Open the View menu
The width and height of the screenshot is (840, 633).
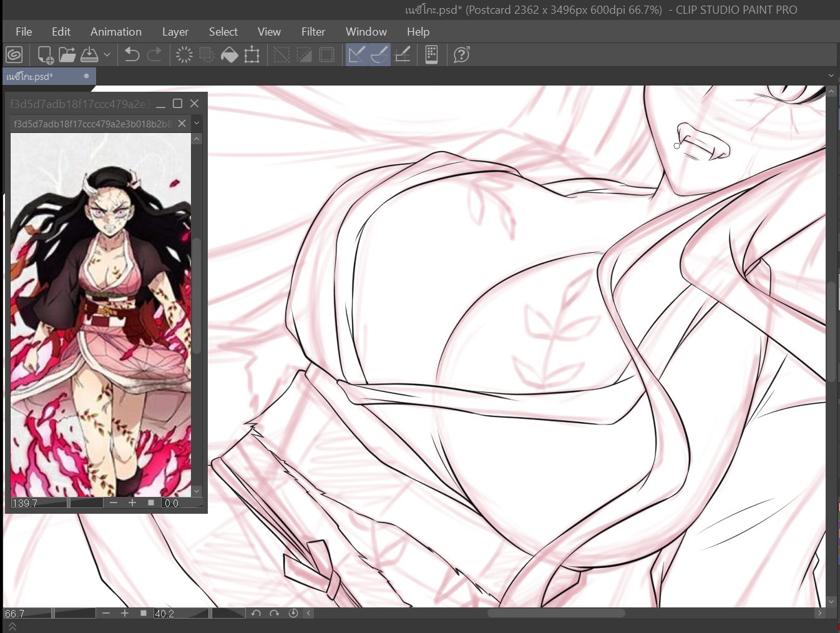pos(269,32)
